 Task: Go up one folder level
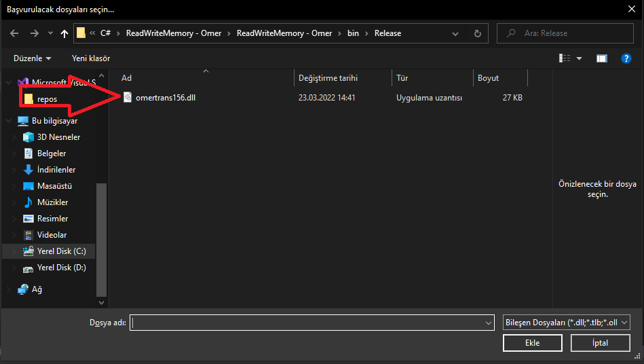(64, 34)
